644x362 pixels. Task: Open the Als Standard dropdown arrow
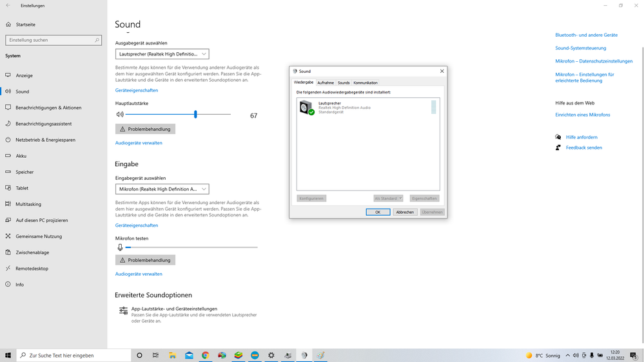click(x=400, y=198)
